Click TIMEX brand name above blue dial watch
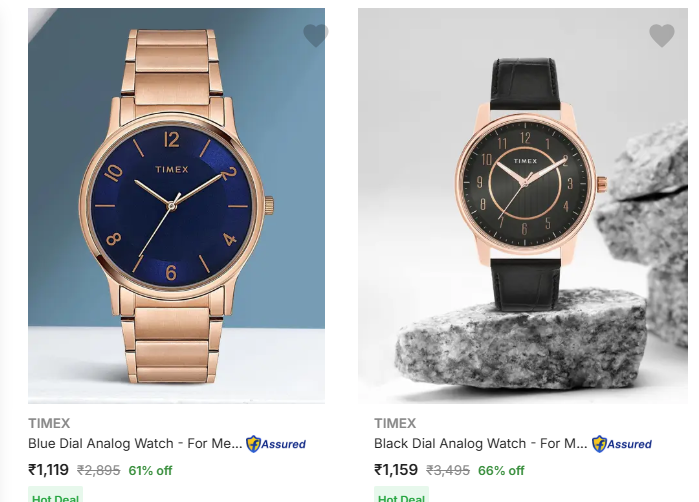The image size is (699, 502). [x=49, y=423]
